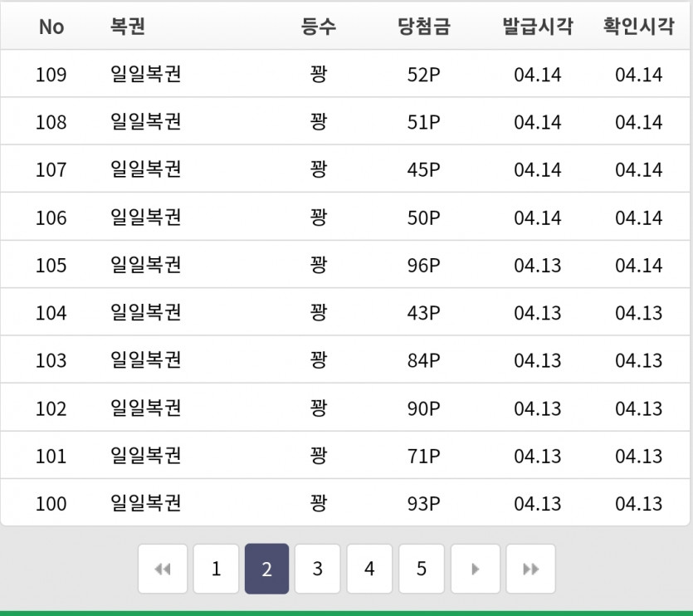Click the 당첨금 column header
Viewport: 693px width, 616px height.
click(424, 26)
